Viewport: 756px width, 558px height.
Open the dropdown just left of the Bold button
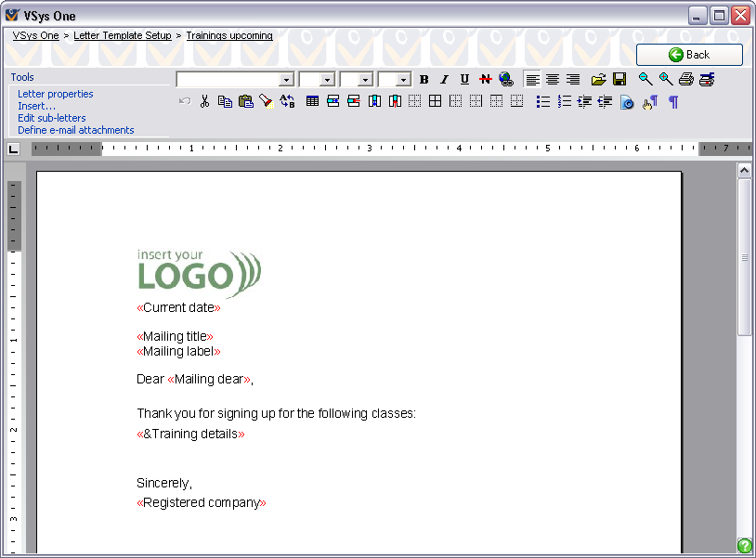[x=403, y=80]
